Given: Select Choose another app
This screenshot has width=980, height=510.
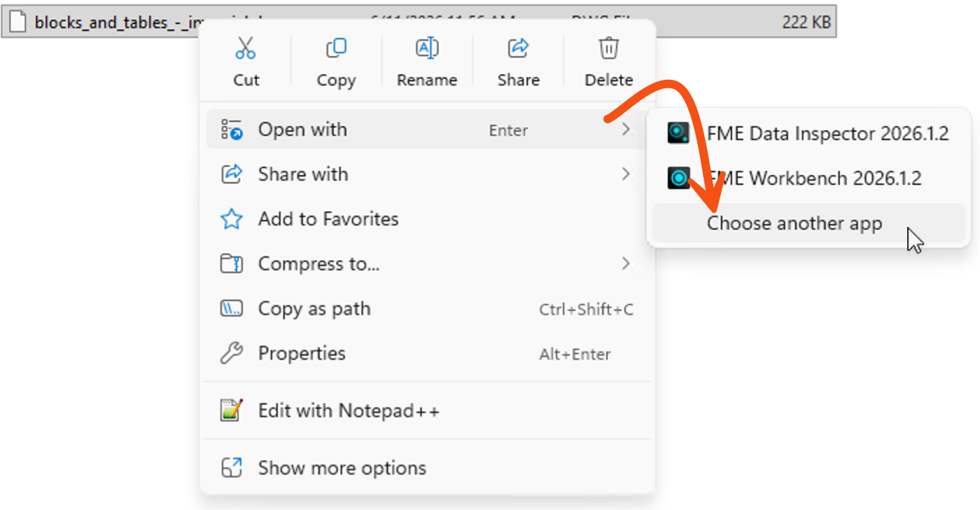Looking at the screenshot, I should coord(808,223).
